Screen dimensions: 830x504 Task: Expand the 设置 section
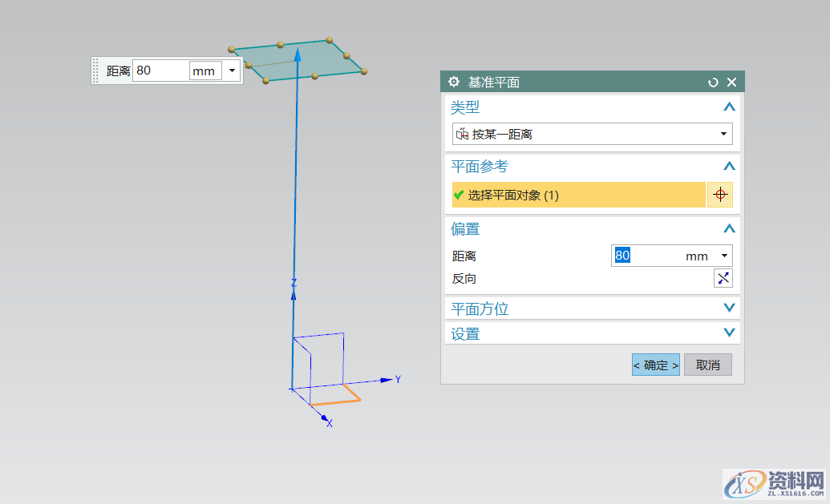[729, 333]
